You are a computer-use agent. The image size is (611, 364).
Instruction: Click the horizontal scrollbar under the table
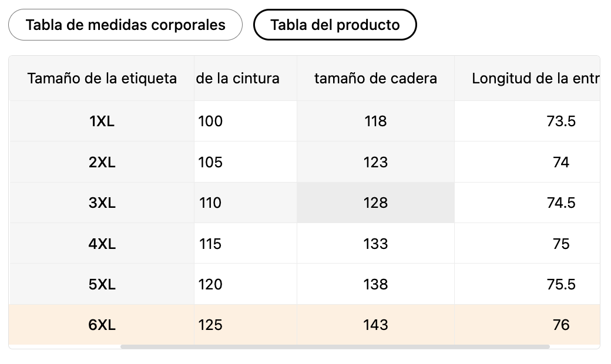[335, 346]
